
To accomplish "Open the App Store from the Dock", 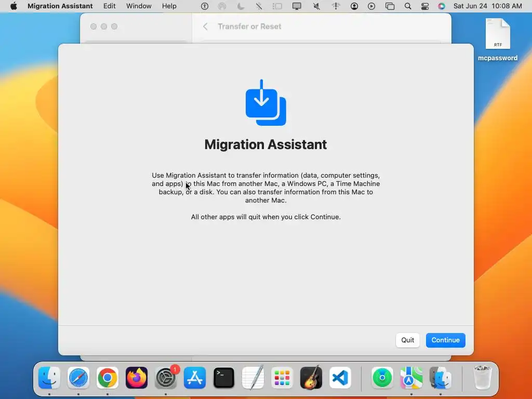I will tap(195, 378).
